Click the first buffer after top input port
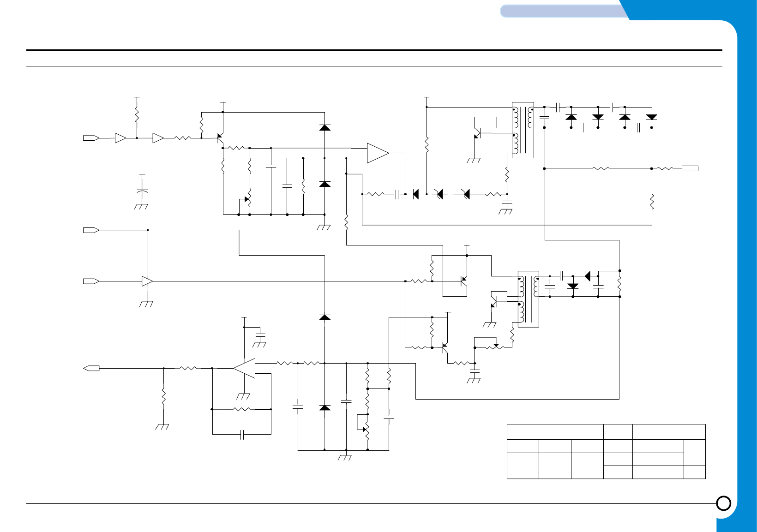The height and width of the screenshot is (532, 757). (120, 138)
